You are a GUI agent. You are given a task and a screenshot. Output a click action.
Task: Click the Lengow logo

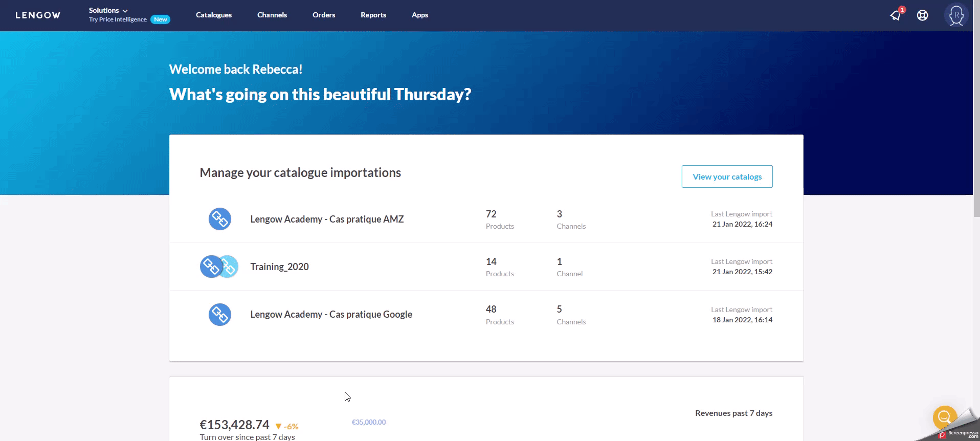point(38,15)
